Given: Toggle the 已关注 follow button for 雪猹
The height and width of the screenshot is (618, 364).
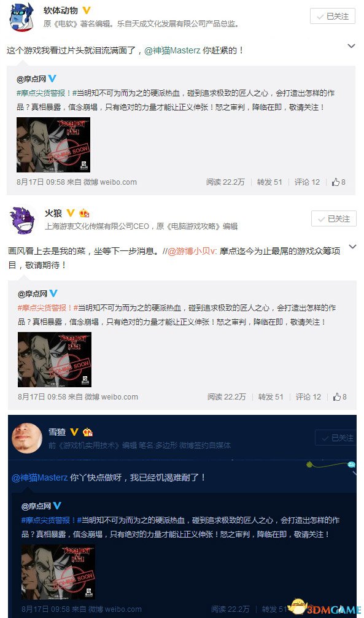Looking at the screenshot, I should point(336,438).
